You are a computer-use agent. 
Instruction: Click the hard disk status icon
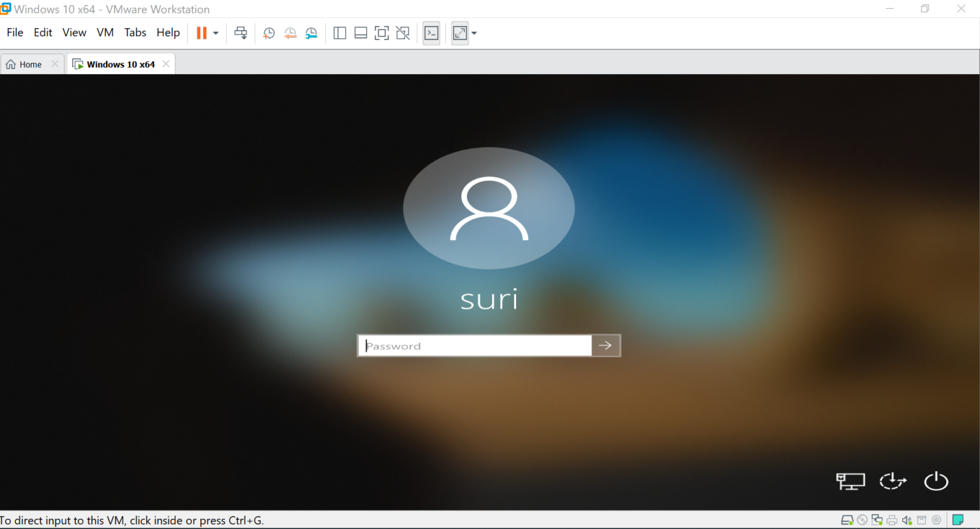847,520
